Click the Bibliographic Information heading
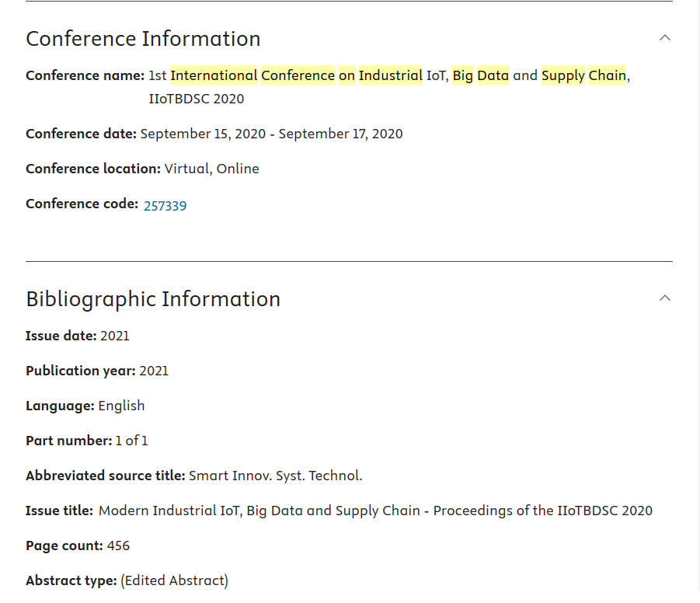This screenshot has width=700, height=603. (x=153, y=299)
